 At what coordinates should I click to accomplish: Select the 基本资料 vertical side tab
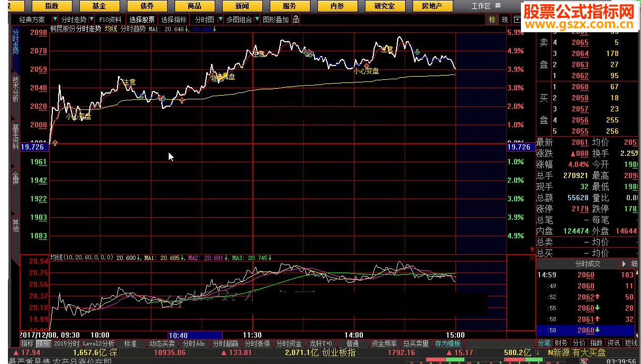15,137
